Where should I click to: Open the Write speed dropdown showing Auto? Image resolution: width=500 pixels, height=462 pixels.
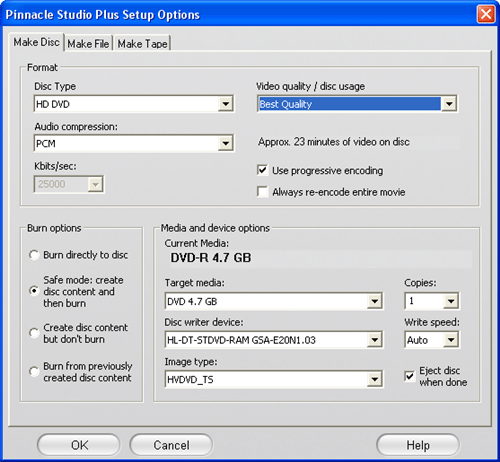432,340
